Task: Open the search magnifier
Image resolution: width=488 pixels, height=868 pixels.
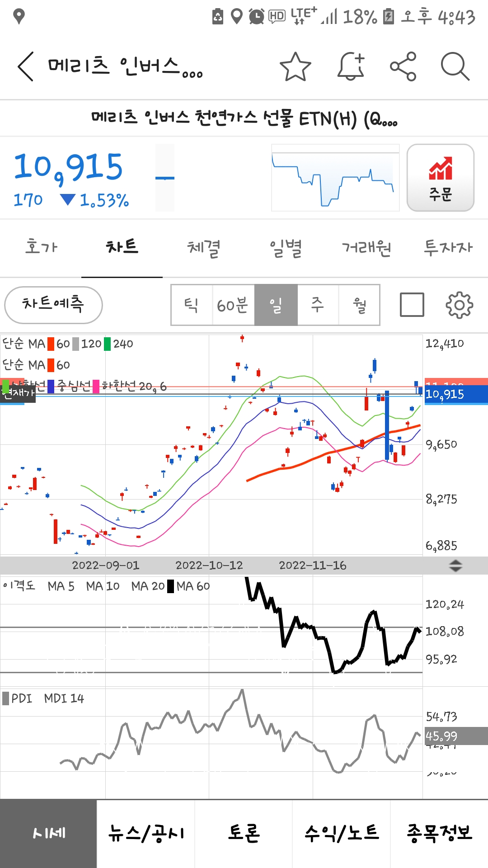Action: point(455,66)
